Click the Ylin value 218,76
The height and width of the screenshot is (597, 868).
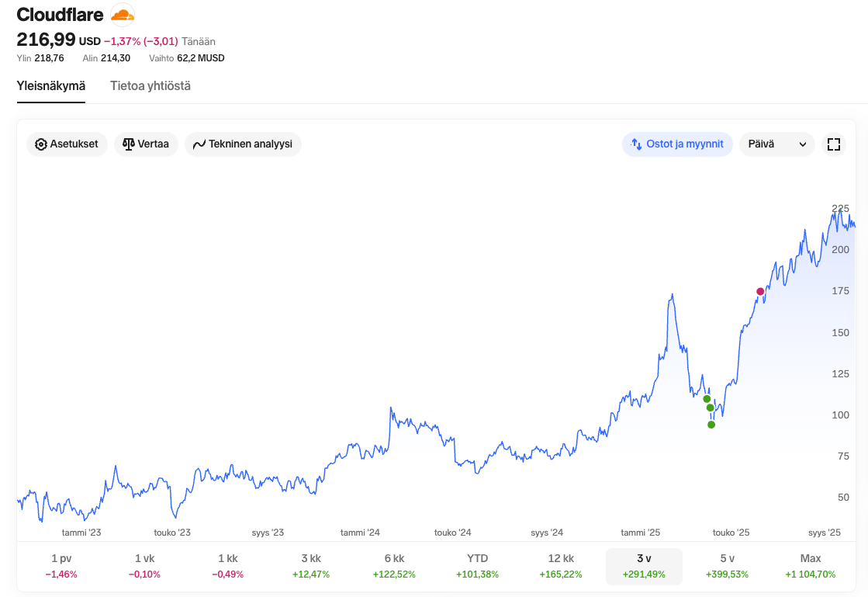tap(50, 58)
